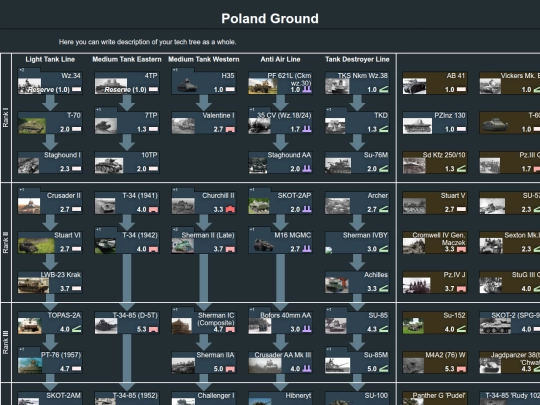Open the AB 41 premium card
Screen dimensions: 540x405
click(435, 83)
